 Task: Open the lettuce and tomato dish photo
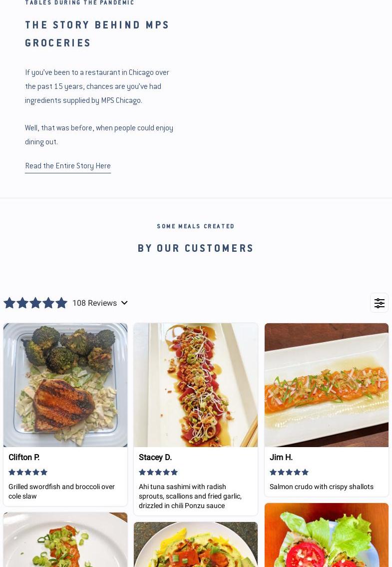pyautogui.click(x=327, y=535)
